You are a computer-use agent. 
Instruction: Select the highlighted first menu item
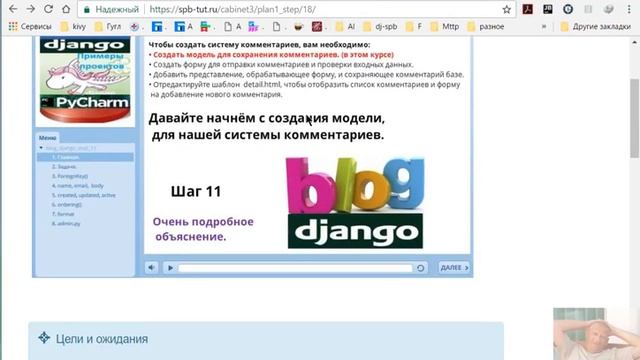[85, 157]
